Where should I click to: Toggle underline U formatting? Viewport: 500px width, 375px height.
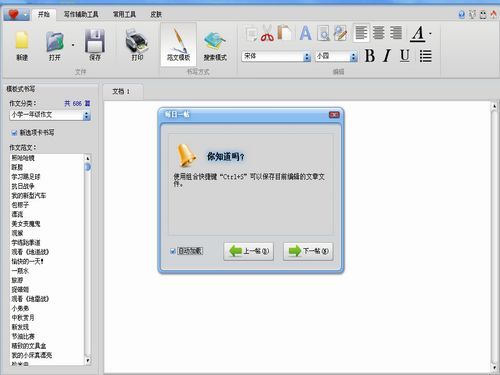405,56
